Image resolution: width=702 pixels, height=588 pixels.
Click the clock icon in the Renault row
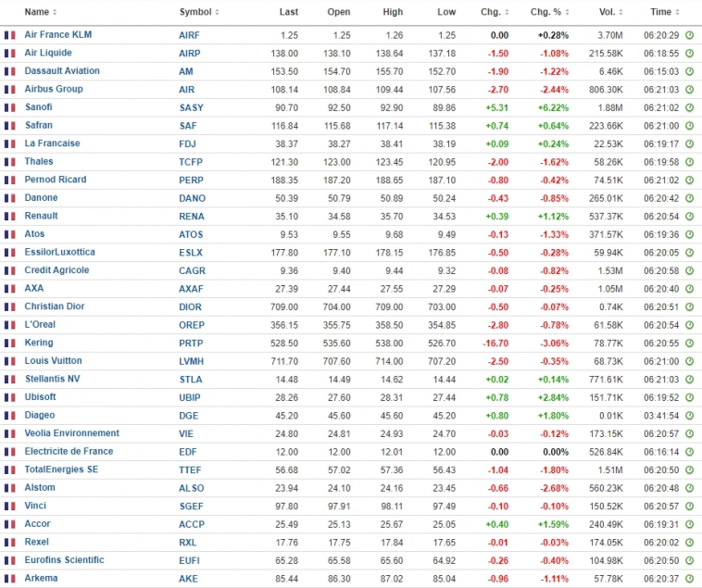coord(689,216)
